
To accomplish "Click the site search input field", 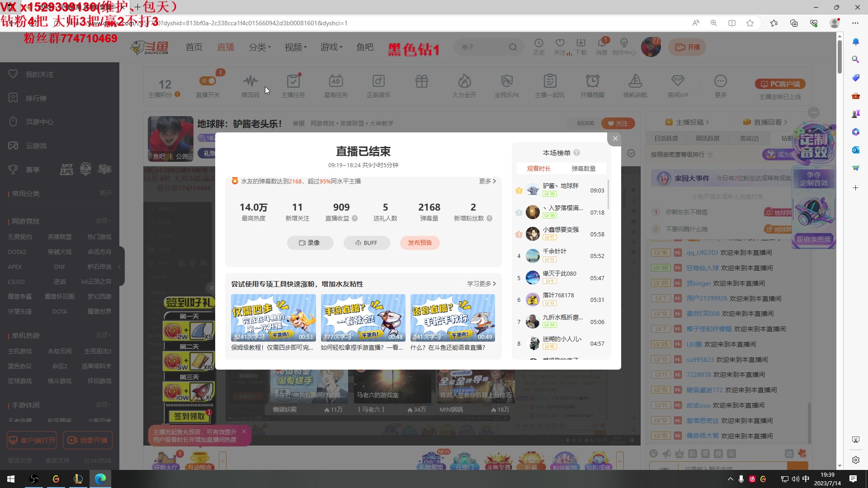I will tap(482, 47).
